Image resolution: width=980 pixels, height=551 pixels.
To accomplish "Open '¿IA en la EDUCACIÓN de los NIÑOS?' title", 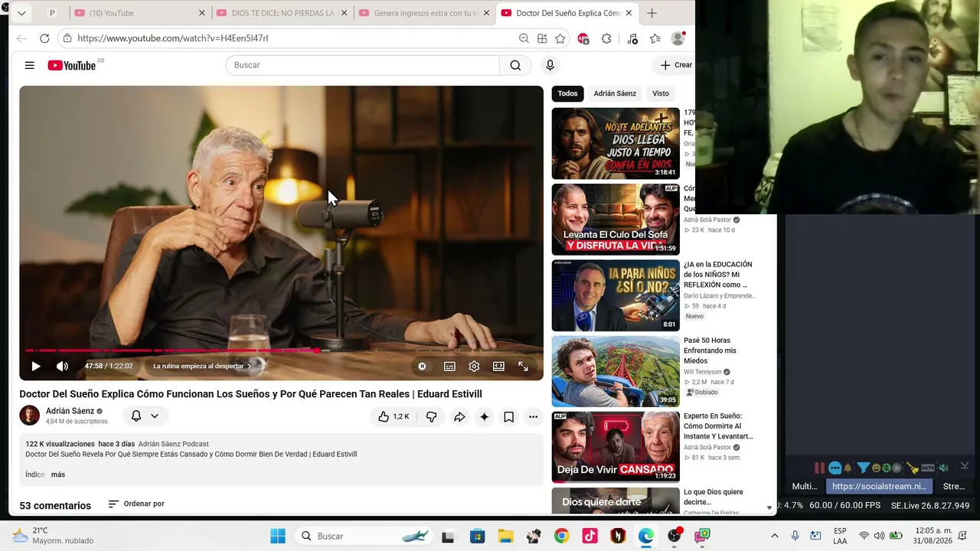I will click(718, 275).
